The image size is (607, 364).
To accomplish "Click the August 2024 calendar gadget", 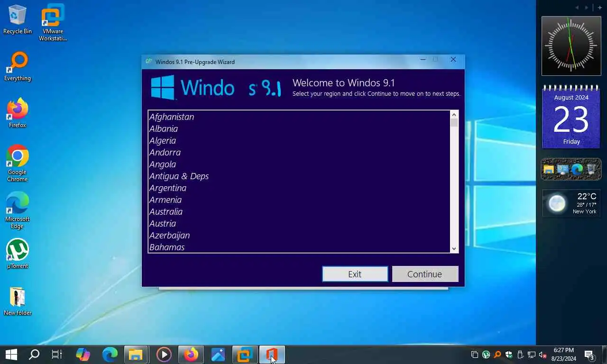I will pyautogui.click(x=571, y=117).
